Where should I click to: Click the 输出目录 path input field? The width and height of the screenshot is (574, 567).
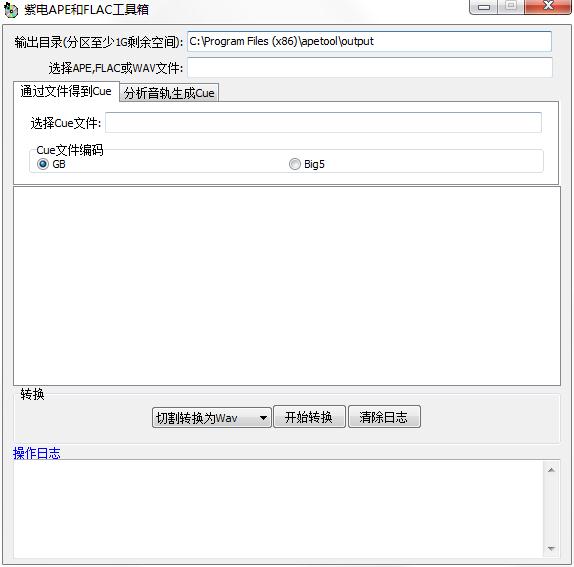(369, 41)
